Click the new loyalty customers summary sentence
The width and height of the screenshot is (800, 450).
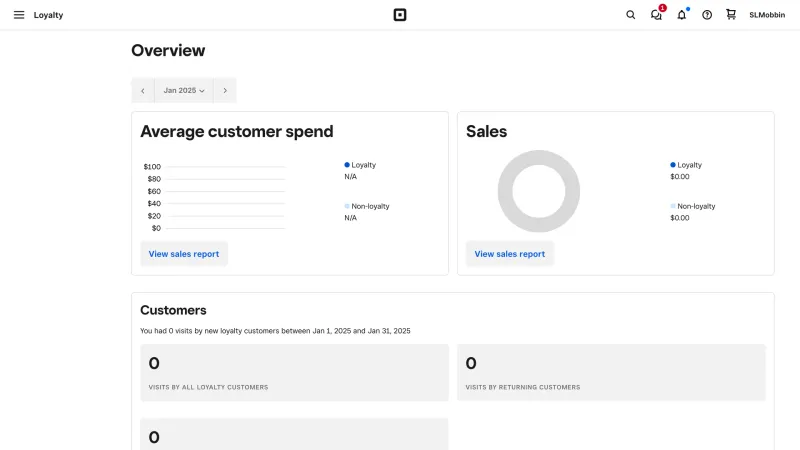tap(275, 331)
